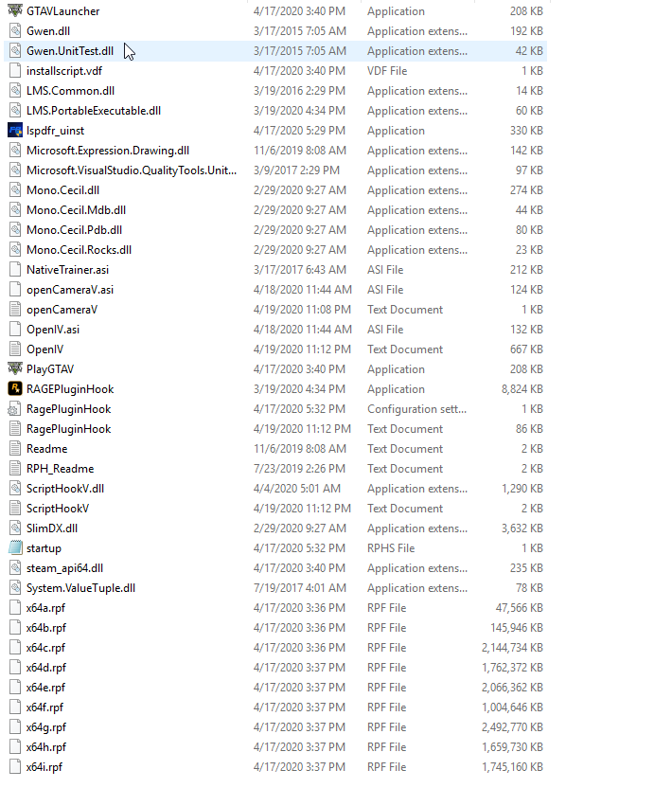This screenshot has width=672, height=788.
Task: Click the Mono.Cecil.Rocks.dll file icon
Action: (x=15, y=250)
